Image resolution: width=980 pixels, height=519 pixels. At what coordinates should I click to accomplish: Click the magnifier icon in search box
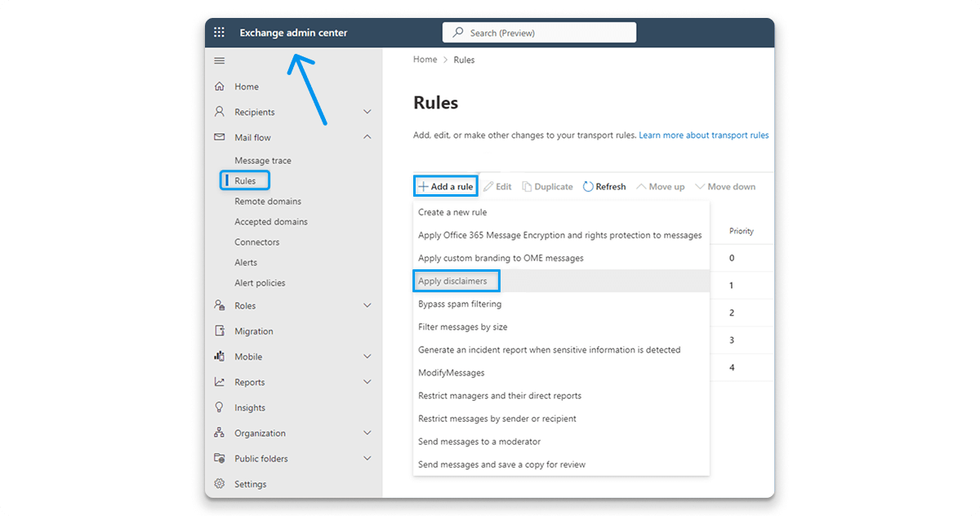coord(458,33)
